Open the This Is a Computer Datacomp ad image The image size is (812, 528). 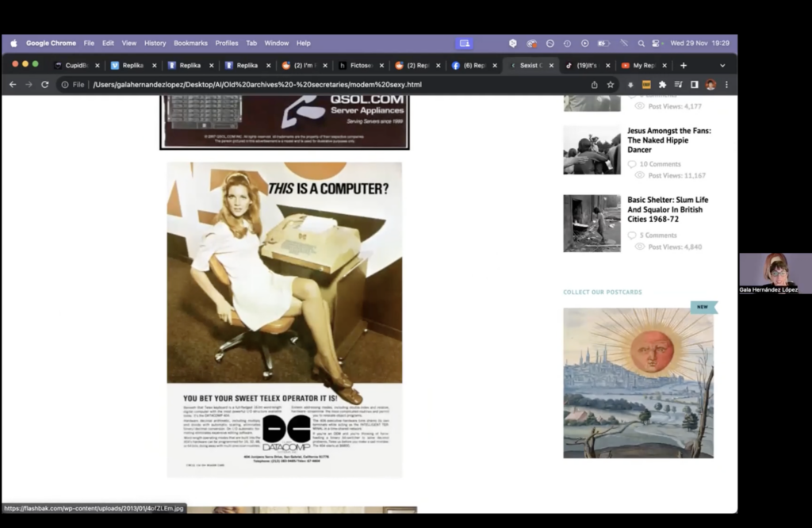(x=285, y=320)
